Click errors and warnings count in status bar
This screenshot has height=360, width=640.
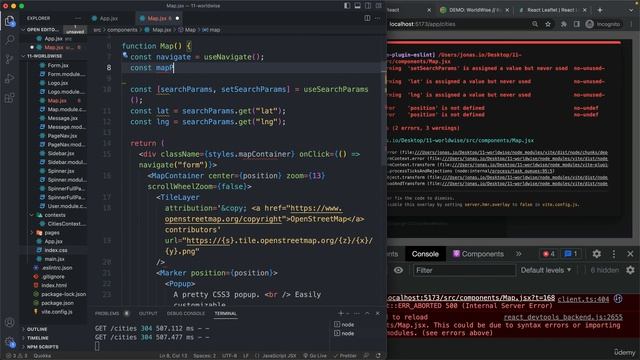point(16,356)
